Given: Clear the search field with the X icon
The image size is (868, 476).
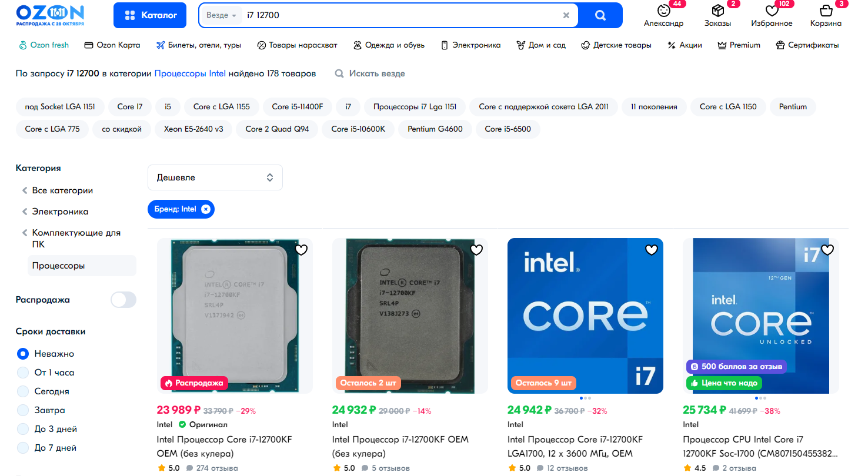Looking at the screenshot, I should 566,15.
